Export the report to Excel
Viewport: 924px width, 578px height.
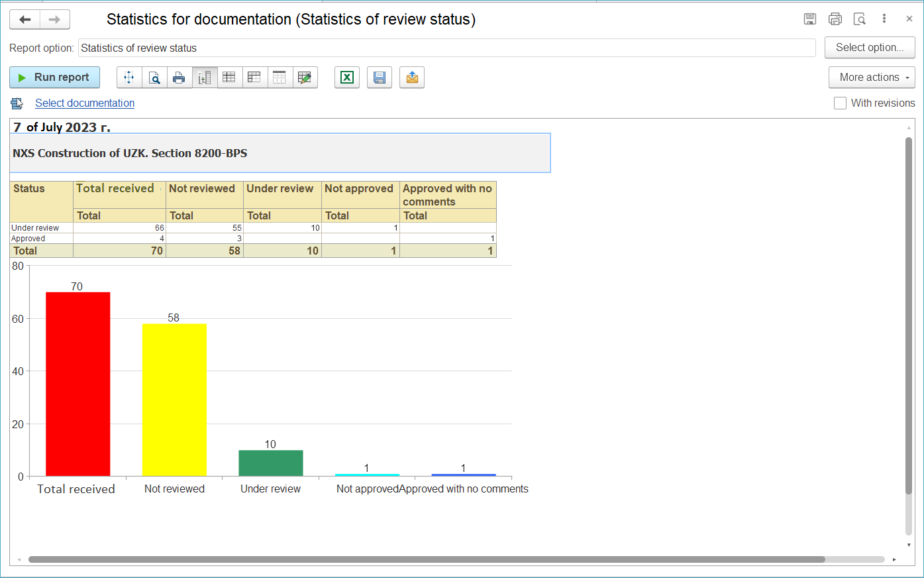(346, 78)
